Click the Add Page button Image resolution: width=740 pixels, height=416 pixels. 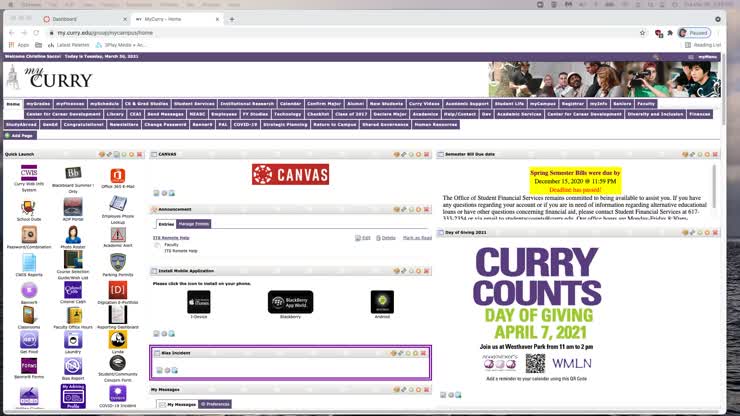tap(19, 136)
